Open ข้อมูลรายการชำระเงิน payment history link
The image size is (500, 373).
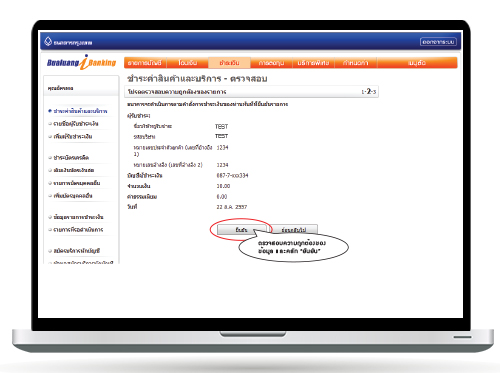pyautogui.click(x=79, y=217)
